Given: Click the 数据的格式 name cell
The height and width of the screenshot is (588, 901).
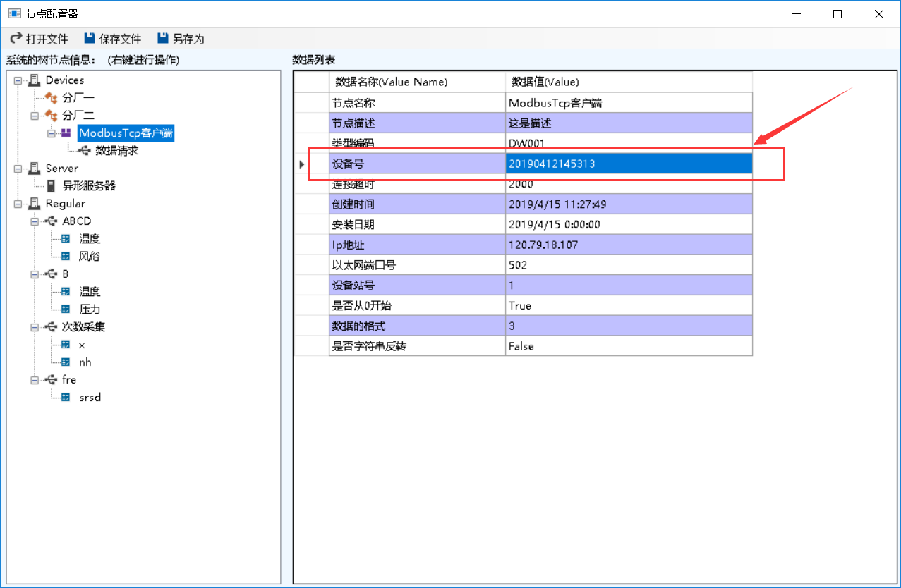Looking at the screenshot, I should [417, 326].
